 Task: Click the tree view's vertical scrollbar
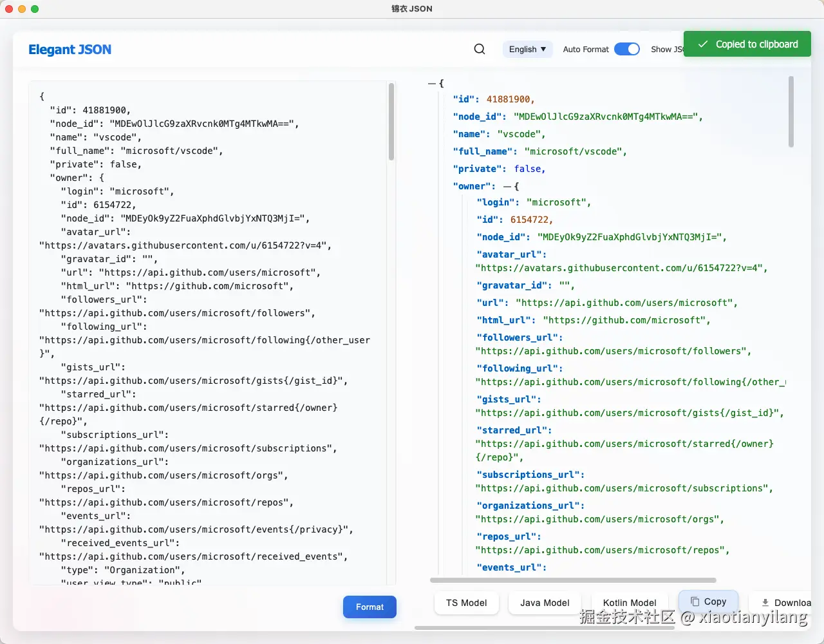[x=791, y=111]
